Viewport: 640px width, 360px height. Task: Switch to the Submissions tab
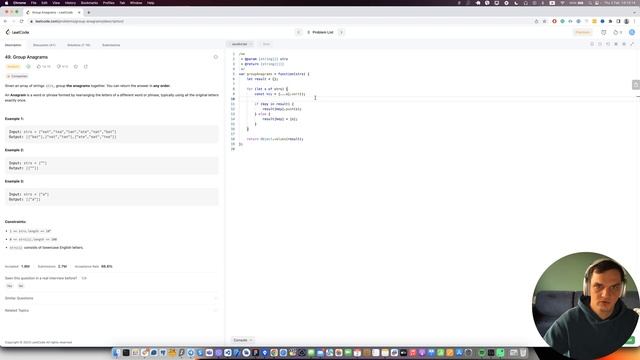(111, 45)
